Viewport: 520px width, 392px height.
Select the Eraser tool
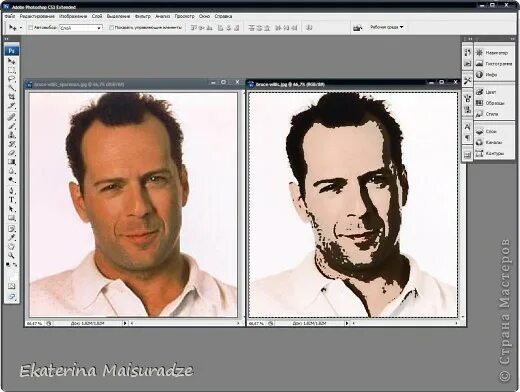click(x=12, y=153)
